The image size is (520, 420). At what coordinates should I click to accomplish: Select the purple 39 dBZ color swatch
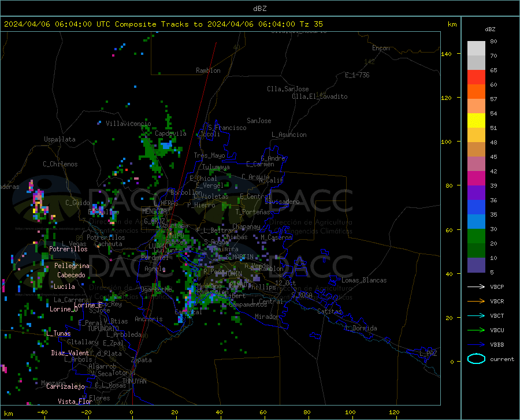476,193
